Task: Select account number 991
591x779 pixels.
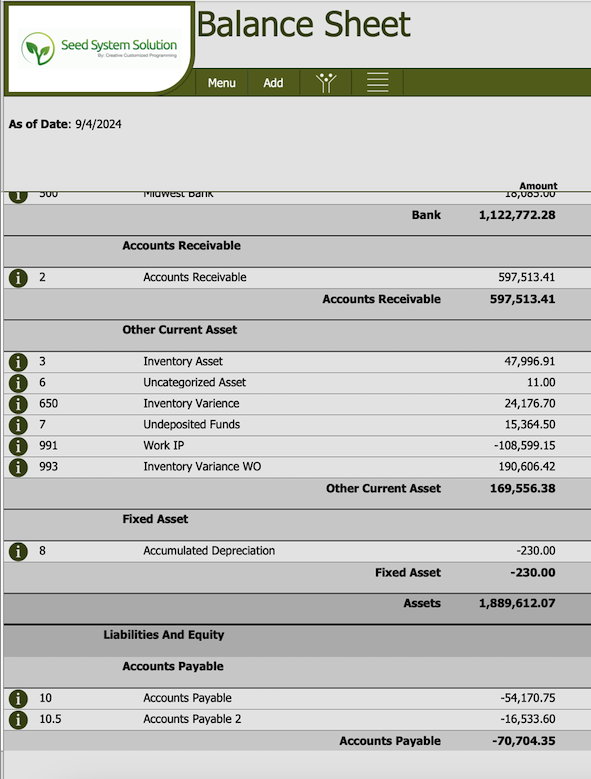Action: tap(49, 445)
